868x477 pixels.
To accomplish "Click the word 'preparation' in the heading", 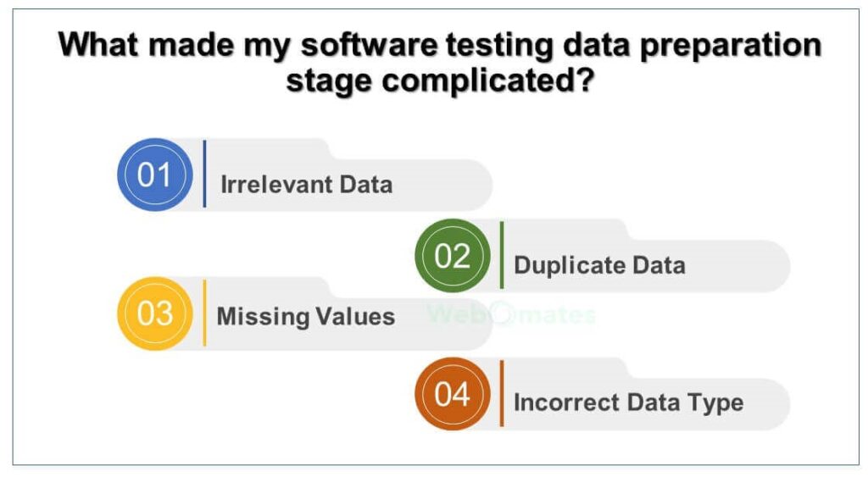I will point(731,46).
